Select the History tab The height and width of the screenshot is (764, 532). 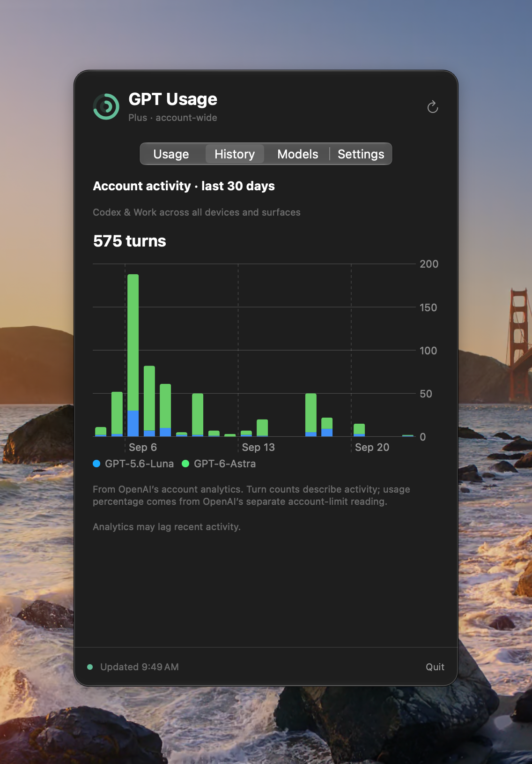235,154
